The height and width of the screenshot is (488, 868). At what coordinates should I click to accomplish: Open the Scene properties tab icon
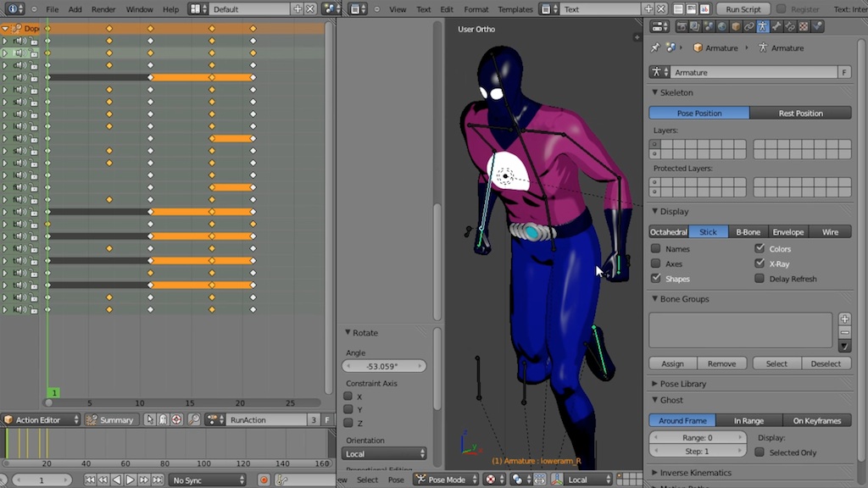[709, 26]
